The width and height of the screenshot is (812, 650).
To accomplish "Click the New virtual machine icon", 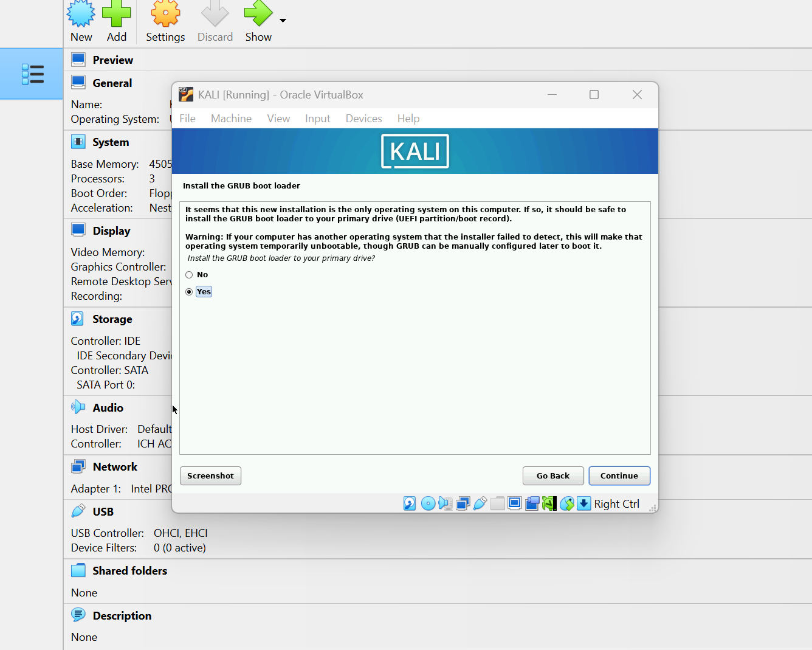I will click(81, 13).
